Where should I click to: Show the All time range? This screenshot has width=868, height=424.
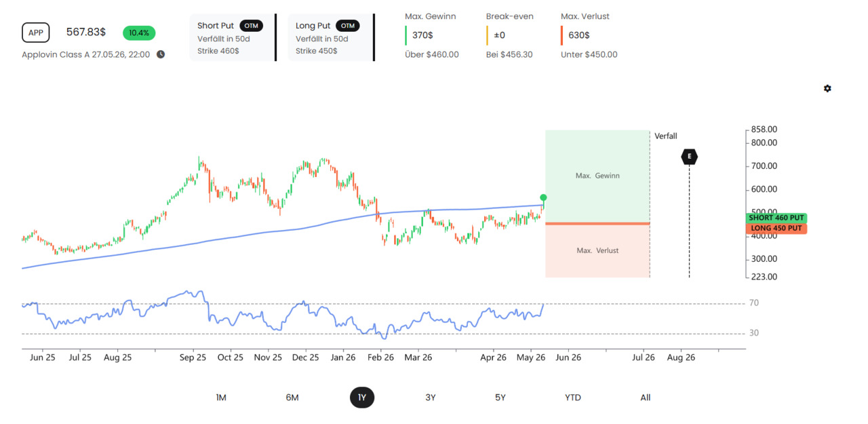646,398
